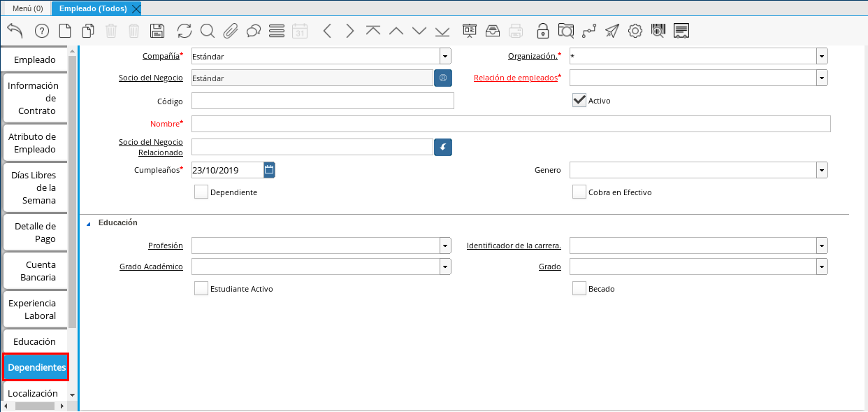Click the Nombre text field
The height and width of the screenshot is (412, 868).
(510, 124)
